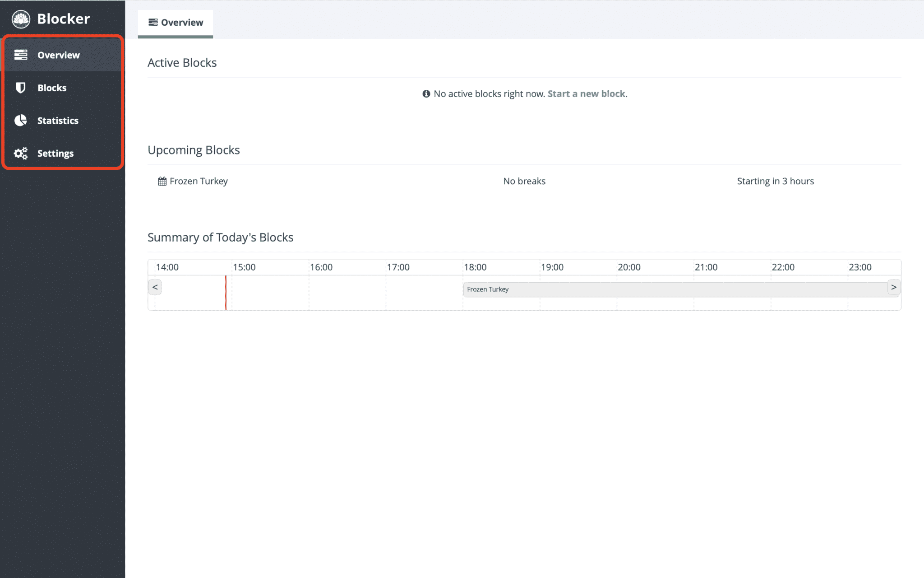Click the 19:00 timeline label
The image size is (924, 578).
coord(552,267)
